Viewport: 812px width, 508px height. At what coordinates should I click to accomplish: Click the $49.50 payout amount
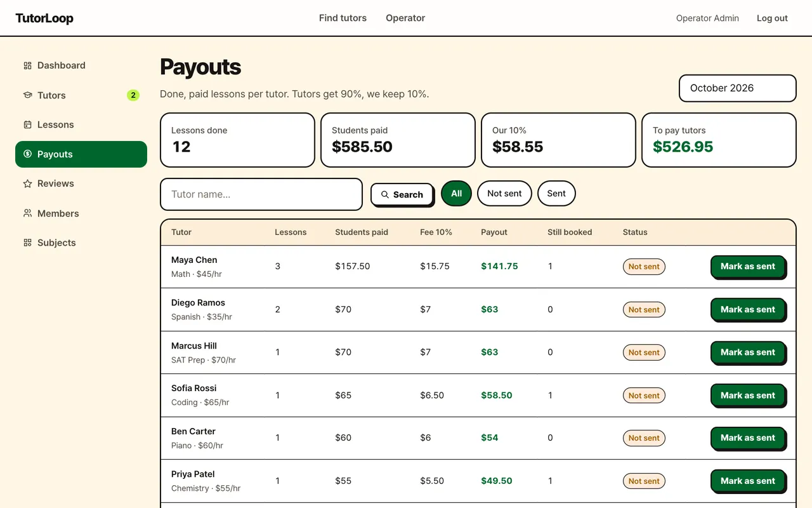[x=497, y=481]
